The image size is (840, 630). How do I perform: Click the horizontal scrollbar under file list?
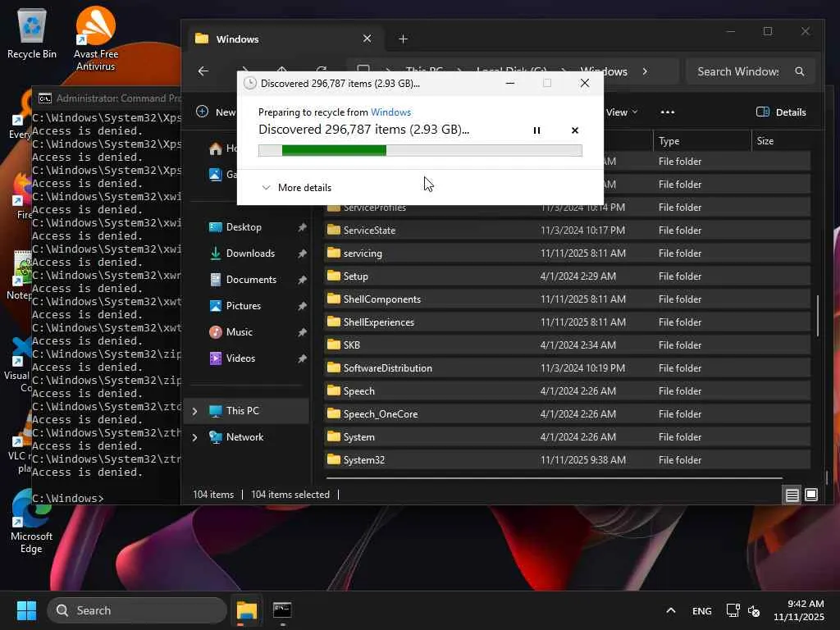[x=554, y=477]
